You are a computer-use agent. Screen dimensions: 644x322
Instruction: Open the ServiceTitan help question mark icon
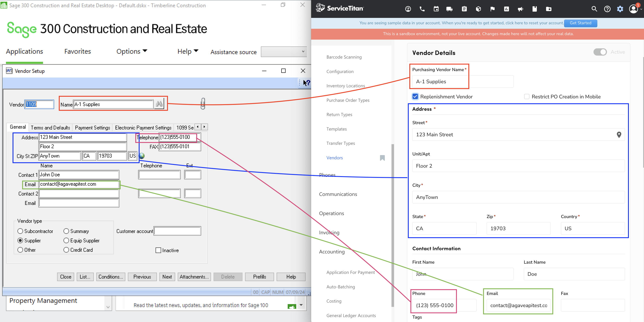pos(607,9)
